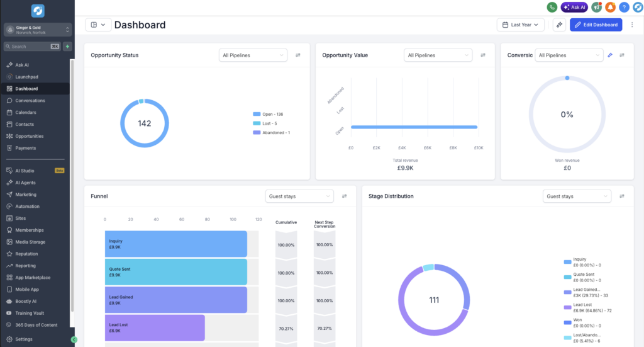Click the magic wand icon beside Last Year
Viewport: 644px width, 347px height.
(559, 25)
